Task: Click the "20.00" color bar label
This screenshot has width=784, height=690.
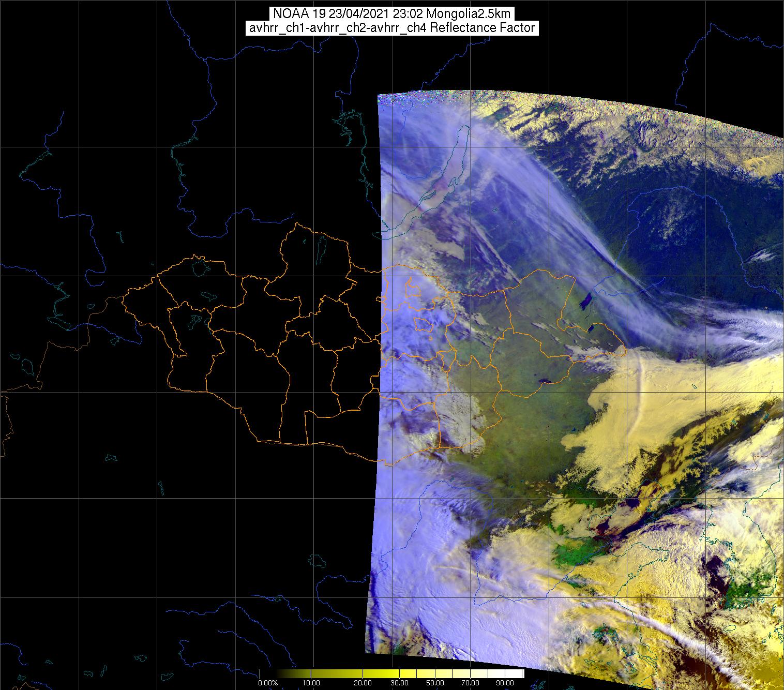Action: tap(363, 683)
